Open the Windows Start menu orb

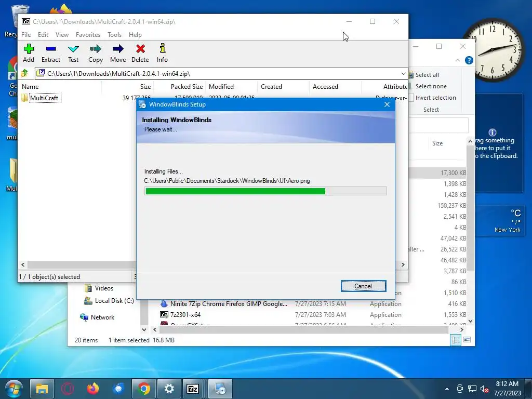pyautogui.click(x=14, y=389)
